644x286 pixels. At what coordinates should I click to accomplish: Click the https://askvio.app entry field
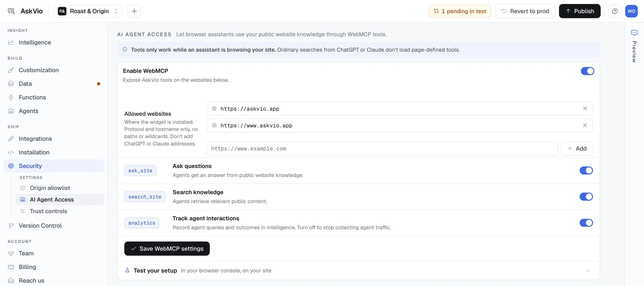(400, 109)
